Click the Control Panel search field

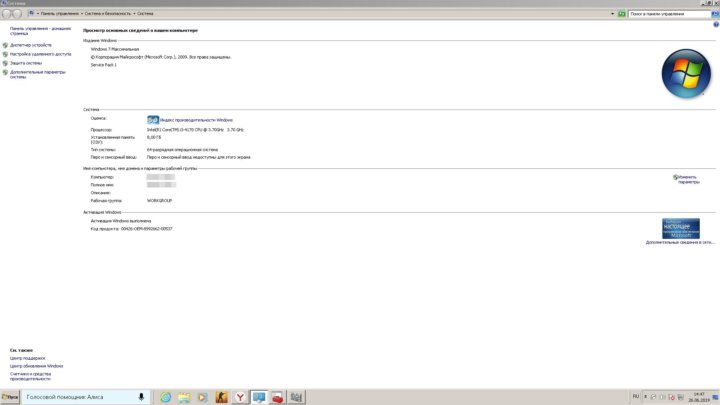click(668, 14)
